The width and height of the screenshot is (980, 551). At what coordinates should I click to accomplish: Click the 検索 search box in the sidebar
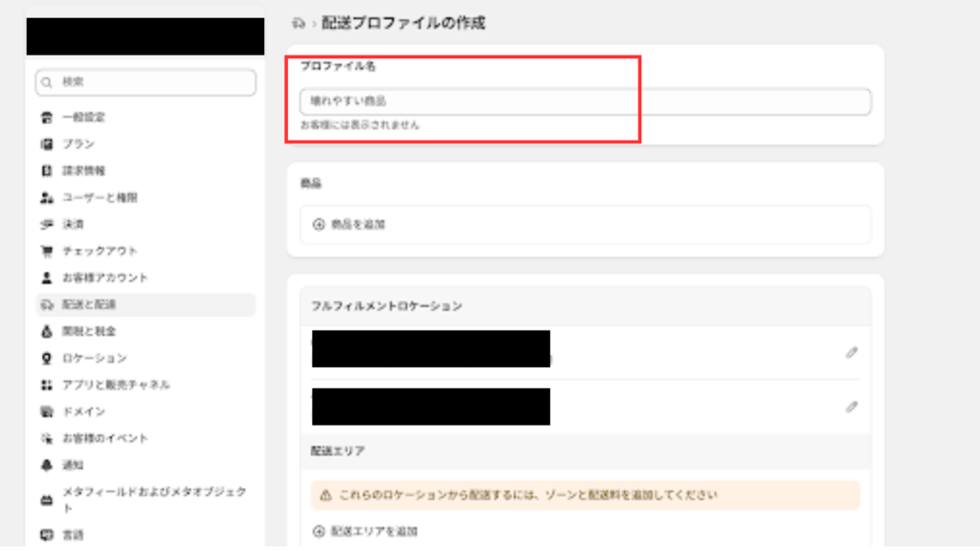click(x=145, y=83)
